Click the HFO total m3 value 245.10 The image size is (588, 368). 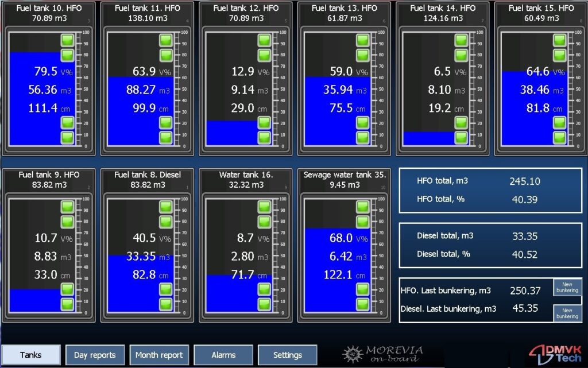pyautogui.click(x=525, y=181)
